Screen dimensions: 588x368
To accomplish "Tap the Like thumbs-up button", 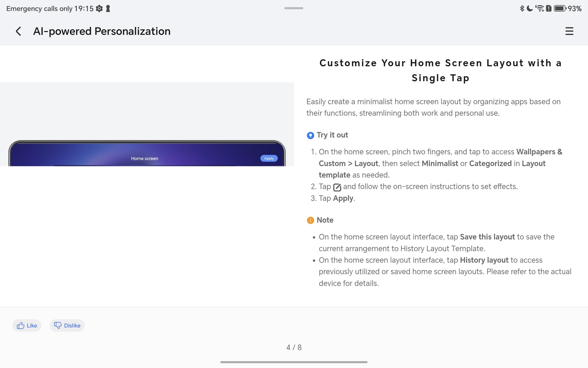I will pyautogui.click(x=27, y=325).
